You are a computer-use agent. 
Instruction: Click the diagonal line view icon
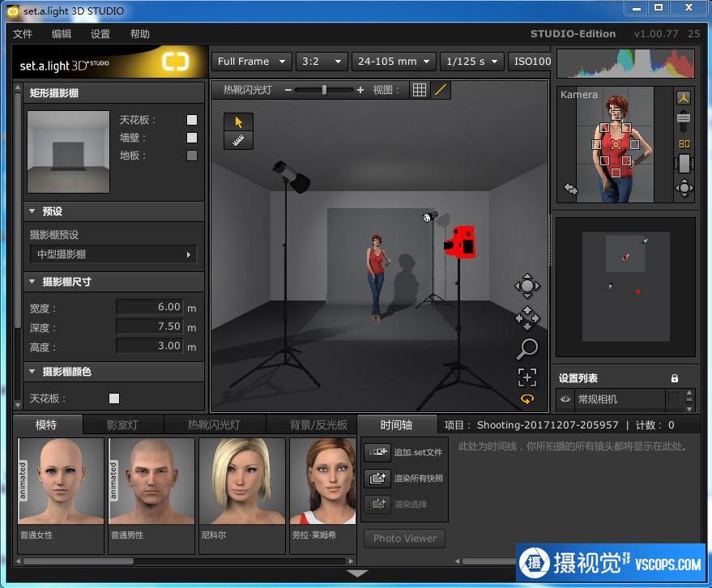(x=440, y=90)
